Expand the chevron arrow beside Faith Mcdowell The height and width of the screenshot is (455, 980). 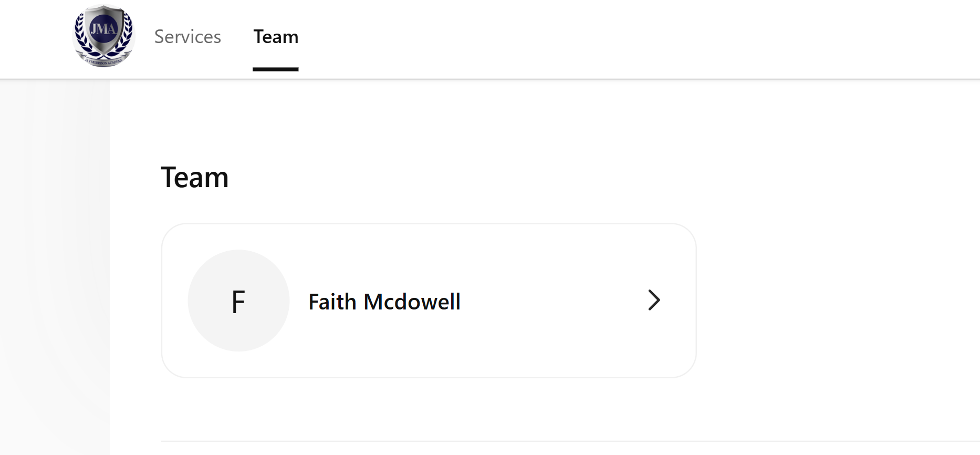click(x=654, y=300)
